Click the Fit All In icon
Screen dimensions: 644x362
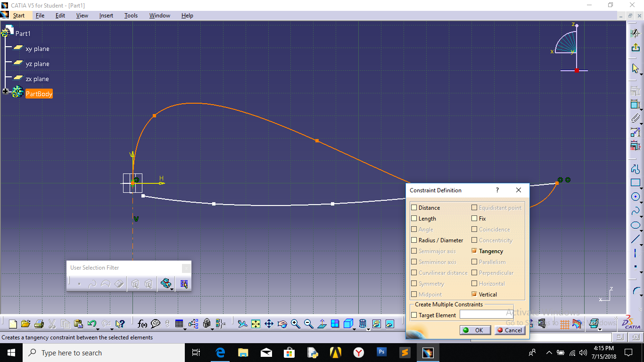pos(256,324)
